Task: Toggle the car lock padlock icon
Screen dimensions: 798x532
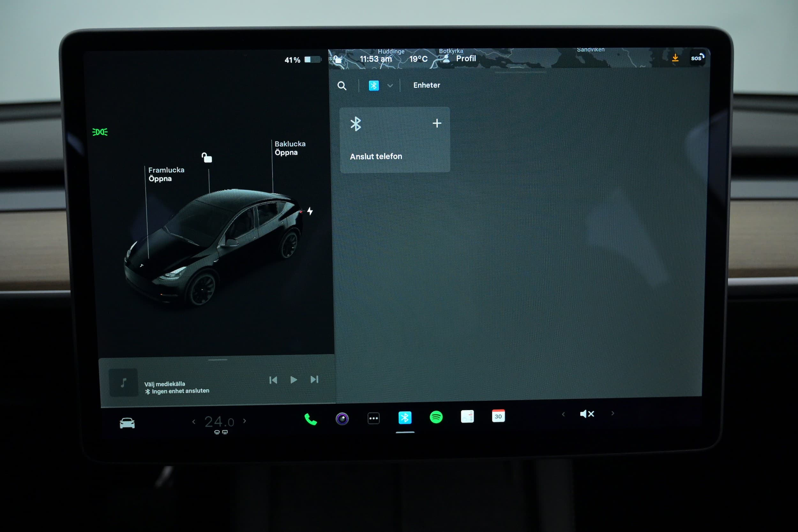Action: (x=207, y=157)
